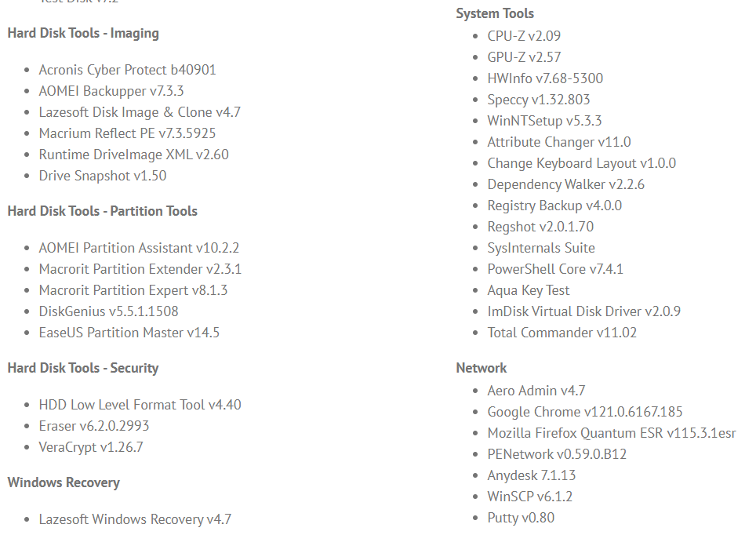Click HDD Low Level Format Tool v4.40
This screenshot has height=535, width=756.
[x=140, y=405]
